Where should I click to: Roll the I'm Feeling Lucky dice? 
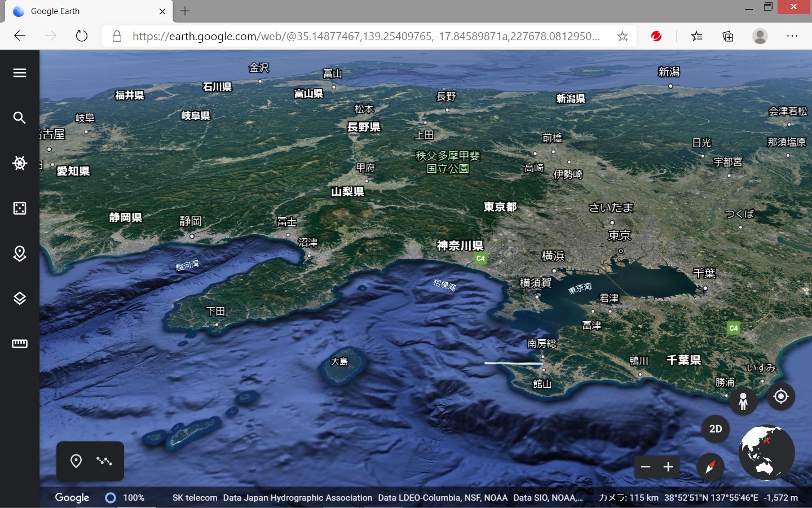pyautogui.click(x=19, y=209)
